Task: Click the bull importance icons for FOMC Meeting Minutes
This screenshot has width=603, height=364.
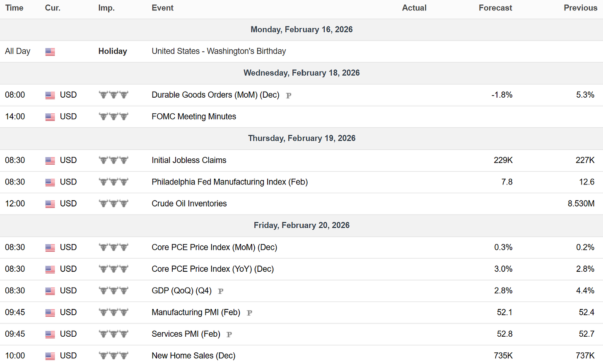Action: tap(113, 117)
